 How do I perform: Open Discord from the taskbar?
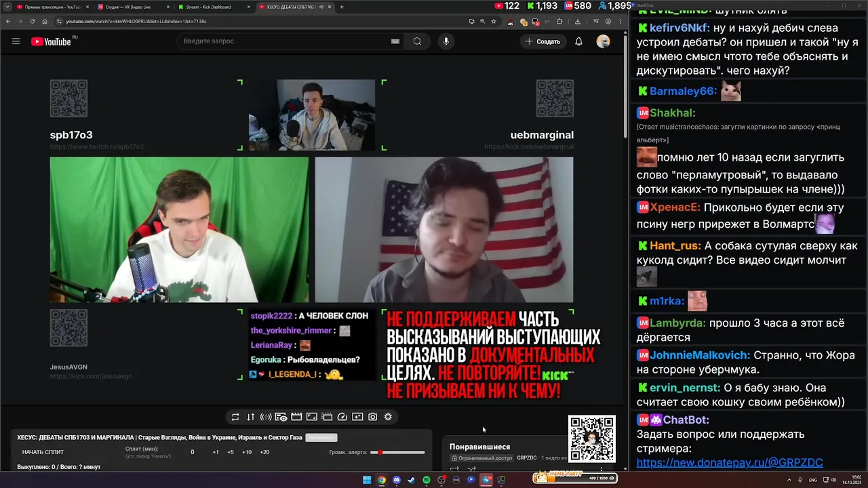point(397,480)
